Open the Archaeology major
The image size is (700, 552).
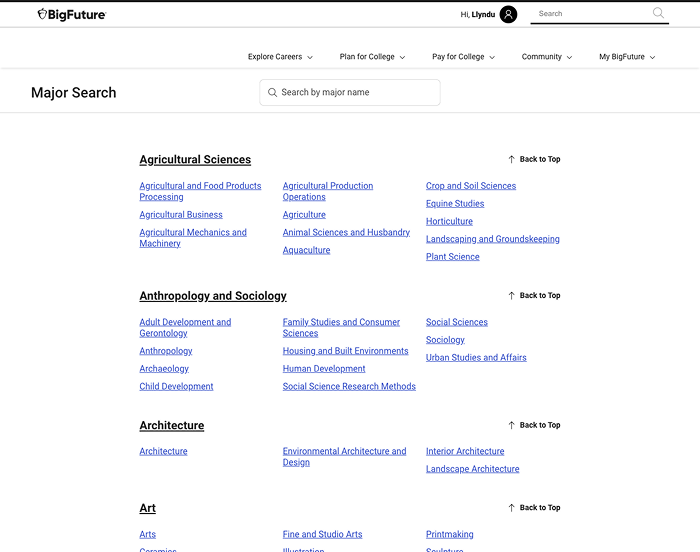coord(164,369)
